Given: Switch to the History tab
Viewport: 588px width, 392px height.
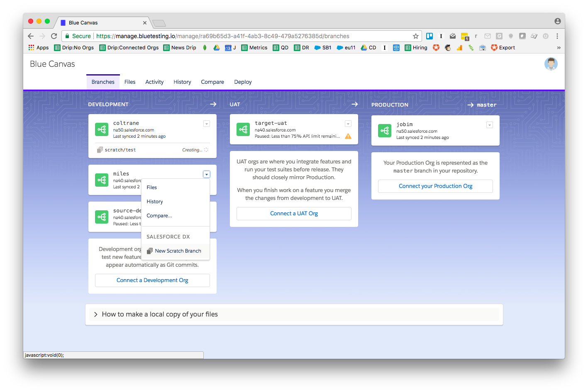Looking at the screenshot, I should [182, 82].
